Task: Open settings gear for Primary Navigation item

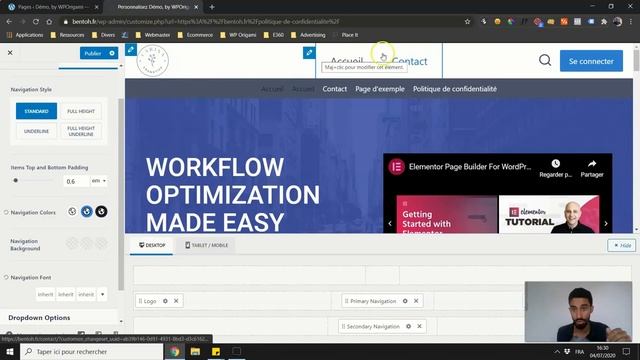Action: pyautogui.click(x=405, y=301)
